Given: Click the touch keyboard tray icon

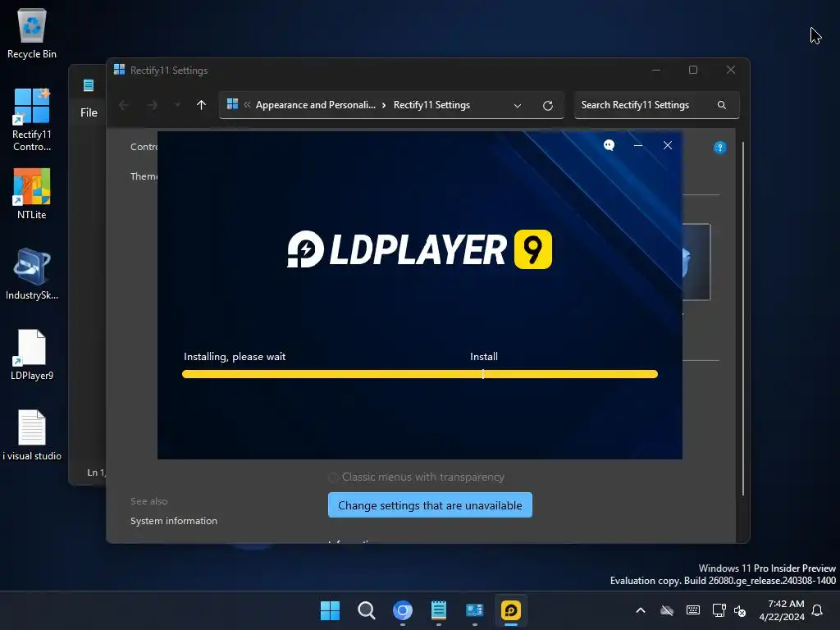Looking at the screenshot, I should (692, 610).
